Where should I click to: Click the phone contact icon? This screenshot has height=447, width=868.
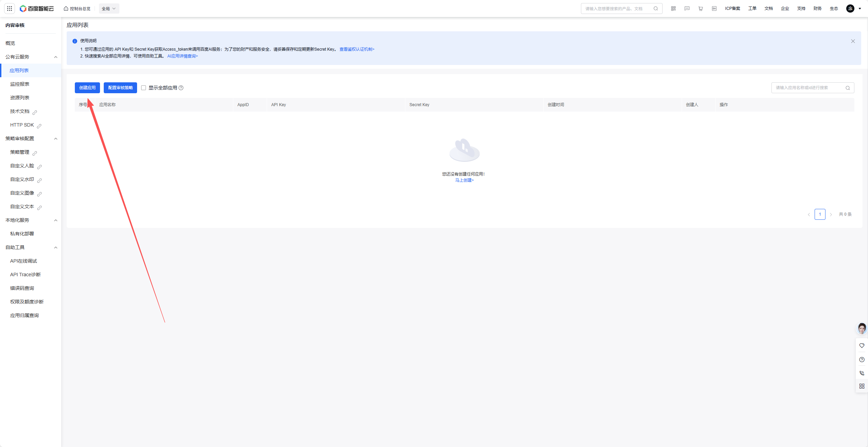(x=862, y=373)
